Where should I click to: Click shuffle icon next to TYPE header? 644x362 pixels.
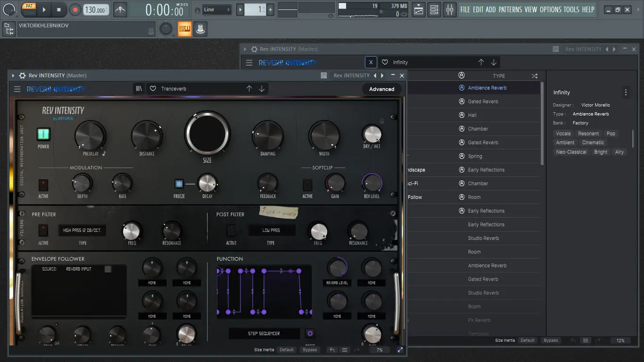click(x=535, y=76)
